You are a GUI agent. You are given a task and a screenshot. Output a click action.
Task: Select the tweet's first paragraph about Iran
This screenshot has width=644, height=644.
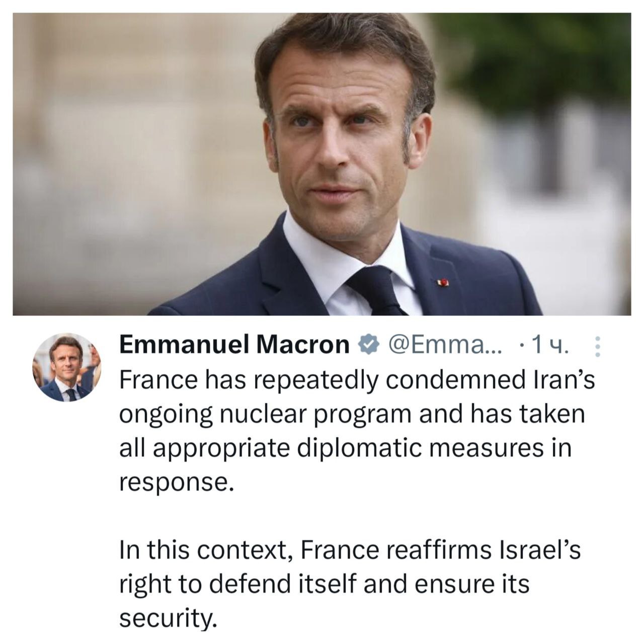point(352,431)
